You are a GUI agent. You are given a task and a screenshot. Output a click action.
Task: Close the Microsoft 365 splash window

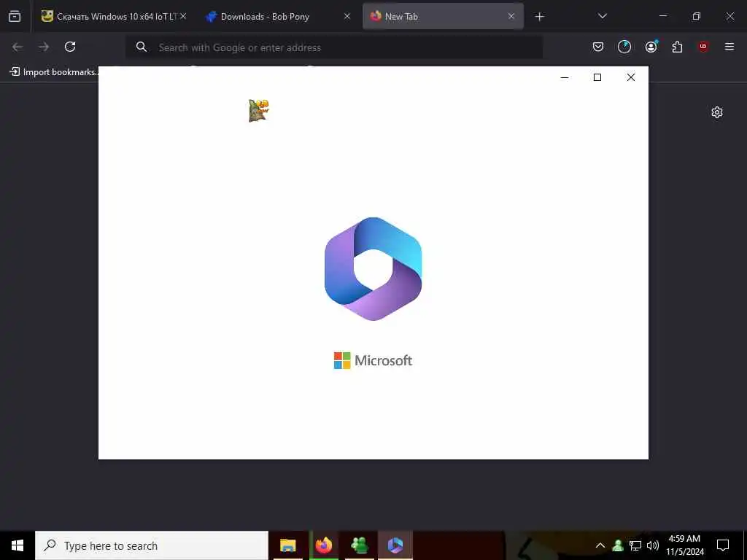[x=631, y=77]
